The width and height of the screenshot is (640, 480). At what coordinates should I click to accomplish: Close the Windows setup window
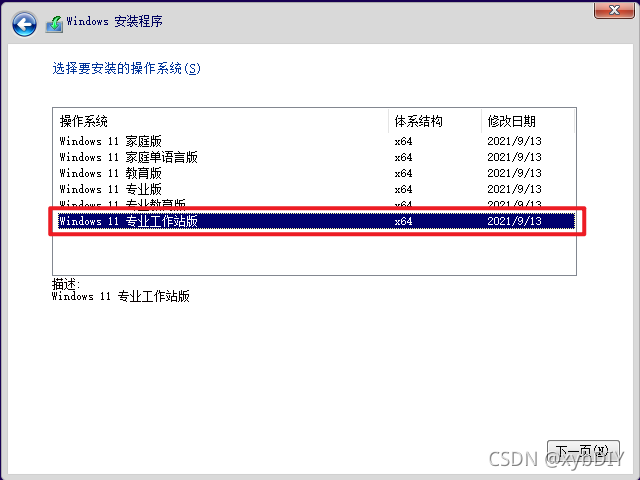[614, 10]
